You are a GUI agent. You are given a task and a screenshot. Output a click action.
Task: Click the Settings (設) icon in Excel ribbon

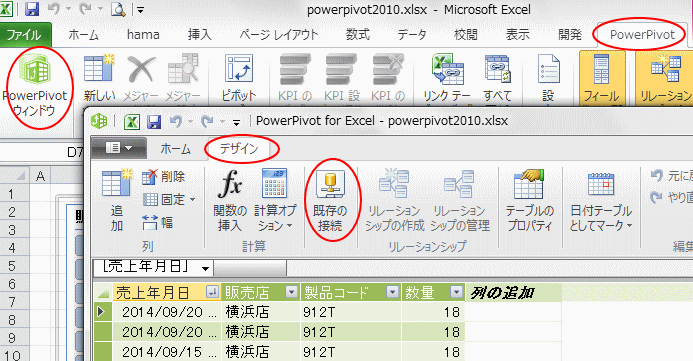[x=548, y=77]
